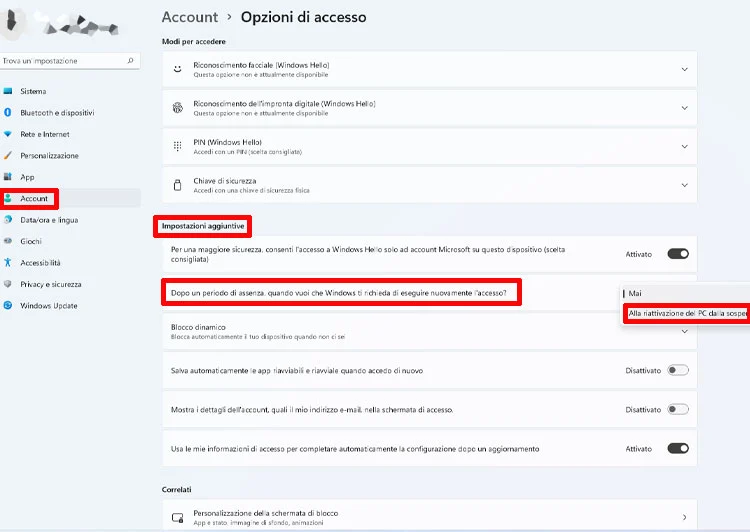The width and height of the screenshot is (750, 532).
Task: Click Account breadcrumb link in header
Action: 190,17
